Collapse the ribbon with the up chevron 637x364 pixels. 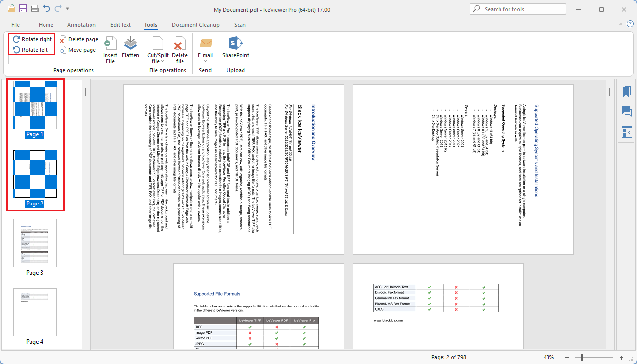click(621, 24)
